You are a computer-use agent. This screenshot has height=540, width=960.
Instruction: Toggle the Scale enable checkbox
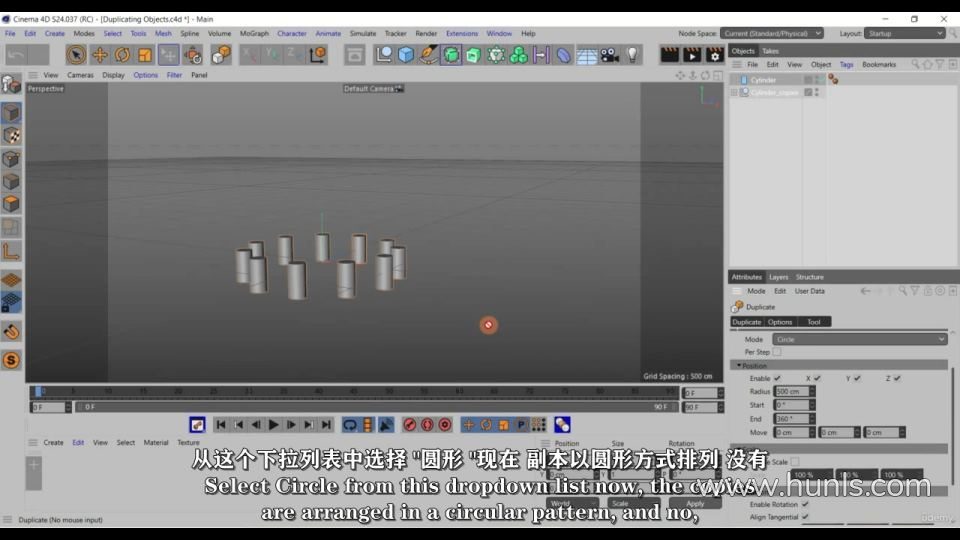(x=795, y=462)
